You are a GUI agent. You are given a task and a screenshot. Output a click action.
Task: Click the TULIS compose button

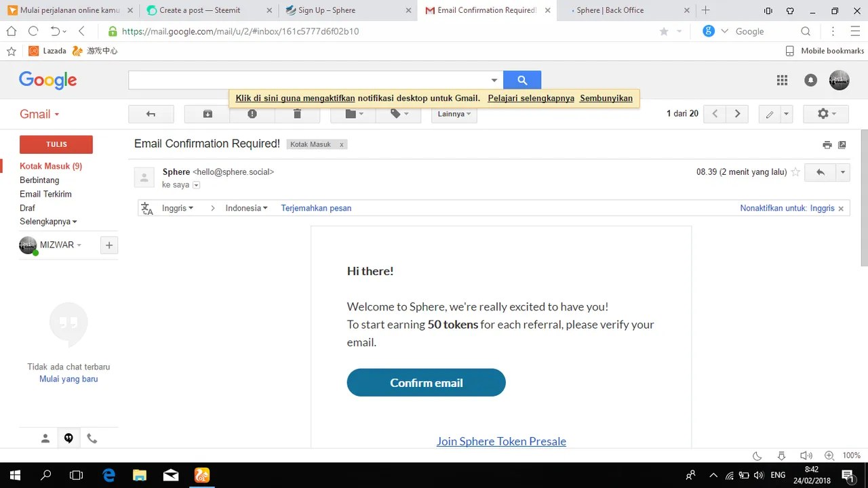point(56,144)
